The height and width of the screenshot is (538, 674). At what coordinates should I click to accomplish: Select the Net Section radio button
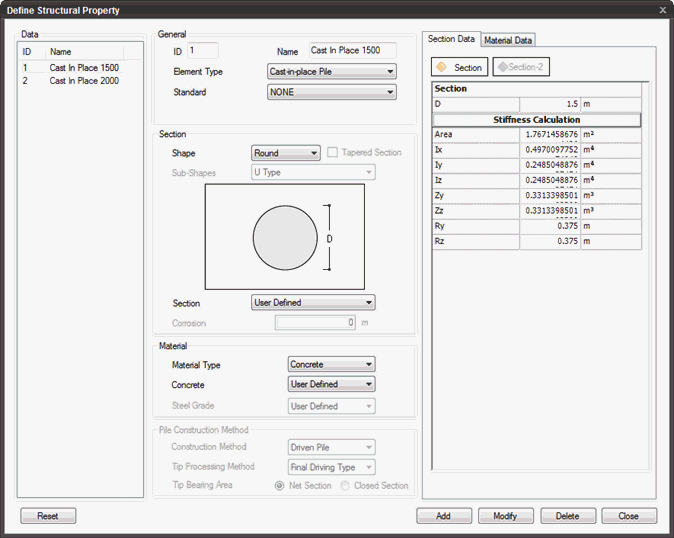coord(280,486)
